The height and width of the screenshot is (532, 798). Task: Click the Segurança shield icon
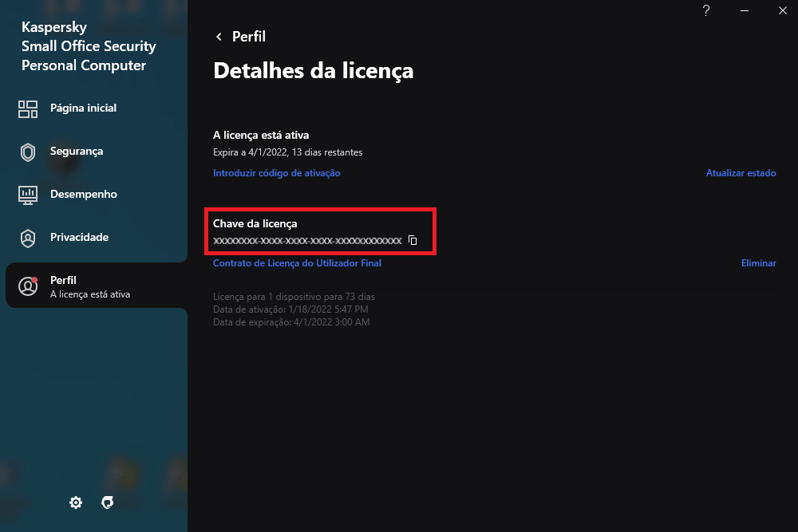coord(28,152)
